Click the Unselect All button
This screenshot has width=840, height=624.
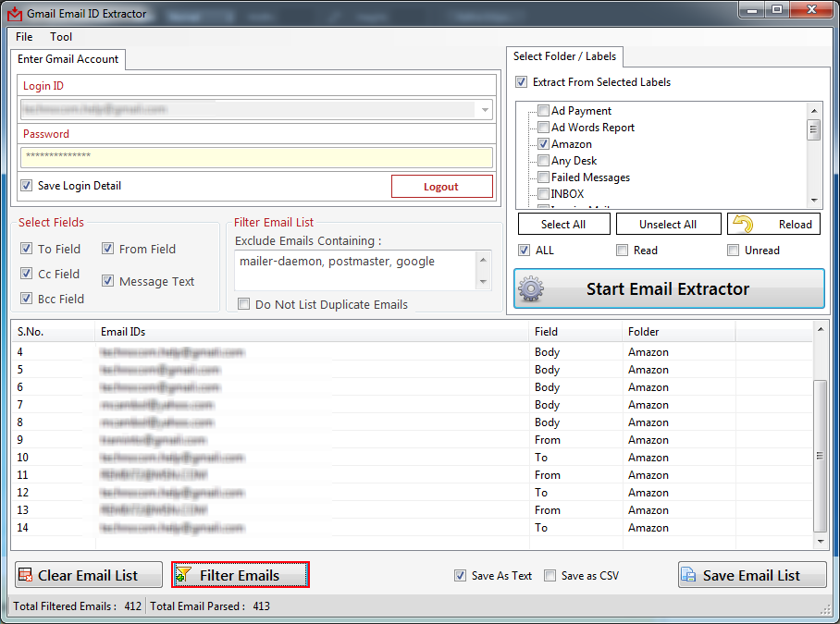click(x=668, y=224)
